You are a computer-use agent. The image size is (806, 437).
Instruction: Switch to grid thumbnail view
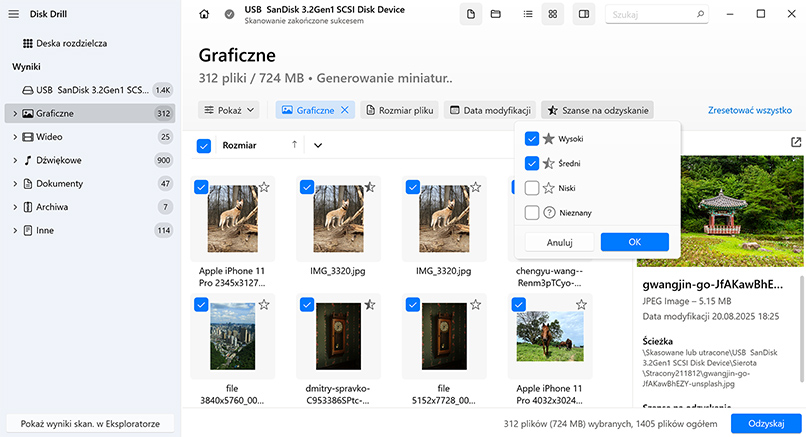553,14
